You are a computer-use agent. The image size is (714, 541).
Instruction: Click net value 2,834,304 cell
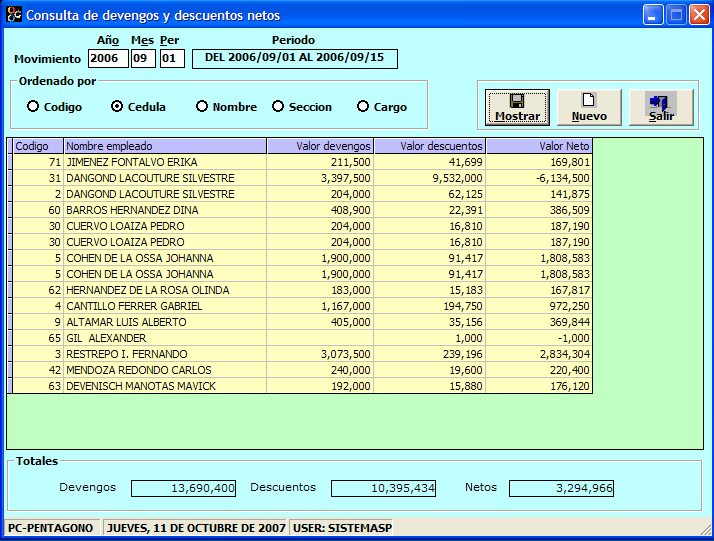point(539,354)
